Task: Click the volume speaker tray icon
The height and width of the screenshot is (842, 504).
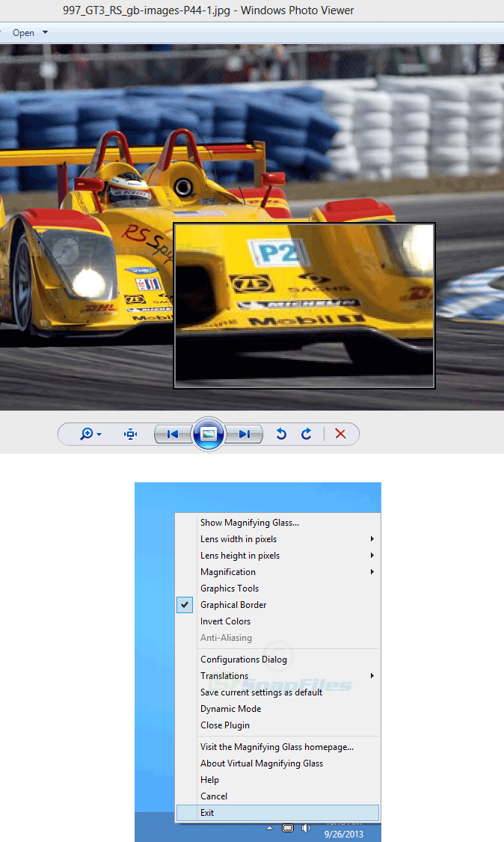Action: tap(306, 828)
